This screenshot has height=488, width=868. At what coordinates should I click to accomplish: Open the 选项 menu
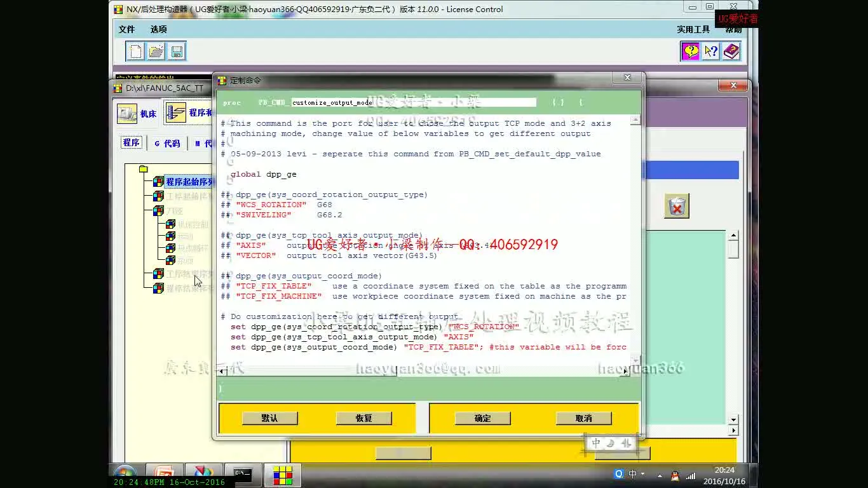[158, 29]
